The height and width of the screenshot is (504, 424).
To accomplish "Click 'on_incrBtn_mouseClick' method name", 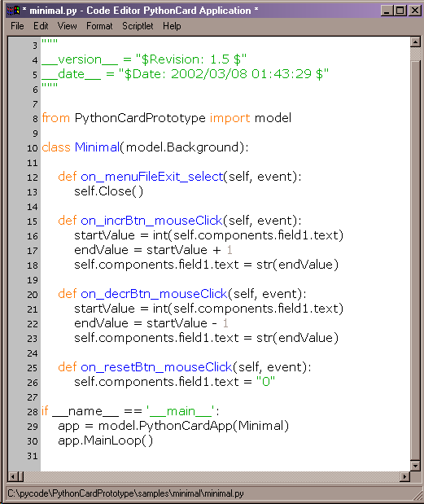I will click(151, 221).
